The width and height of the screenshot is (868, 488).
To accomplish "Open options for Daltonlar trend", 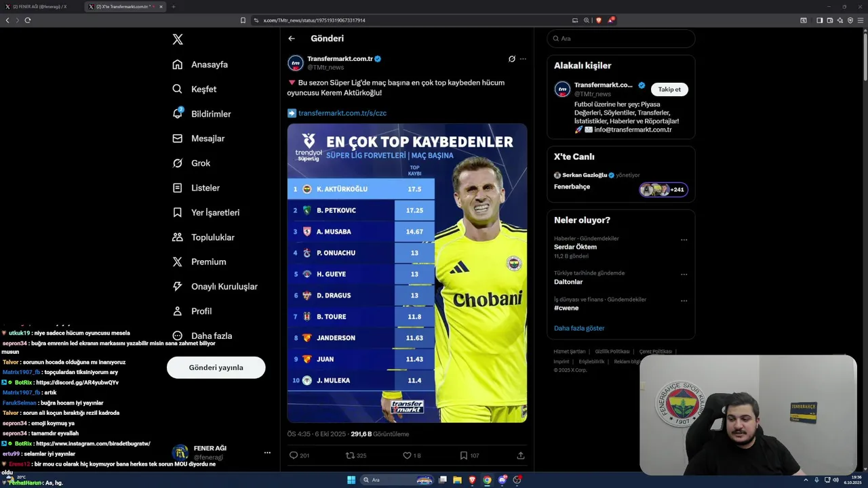I will point(684,274).
